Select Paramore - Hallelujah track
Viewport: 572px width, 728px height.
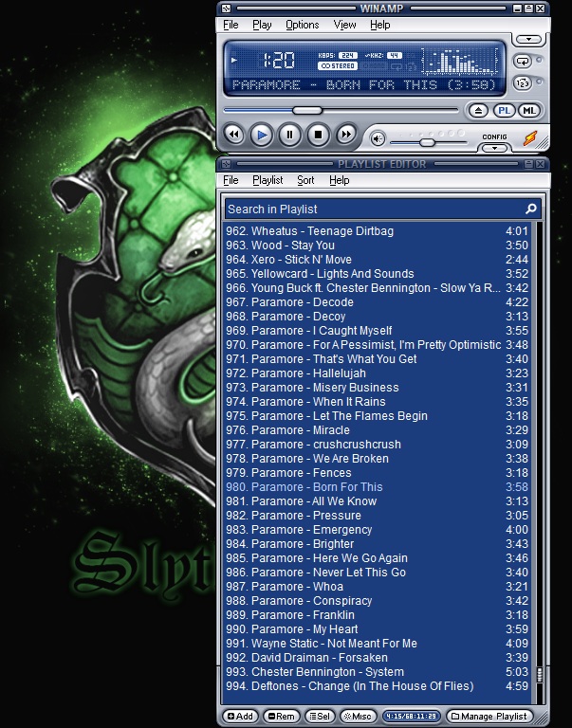point(377,373)
